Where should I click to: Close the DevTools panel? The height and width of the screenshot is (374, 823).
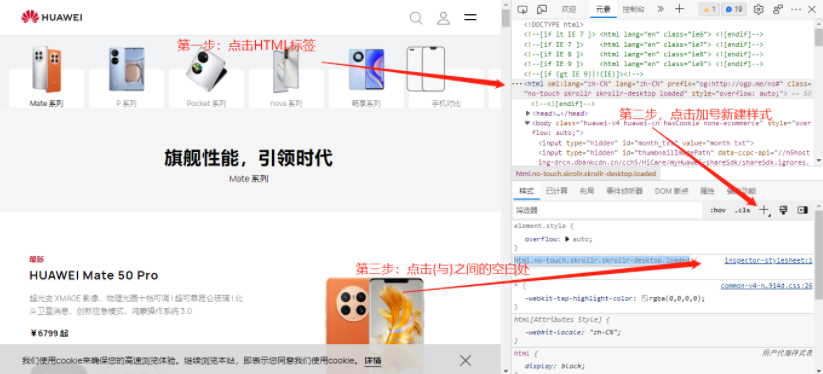click(x=813, y=9)
